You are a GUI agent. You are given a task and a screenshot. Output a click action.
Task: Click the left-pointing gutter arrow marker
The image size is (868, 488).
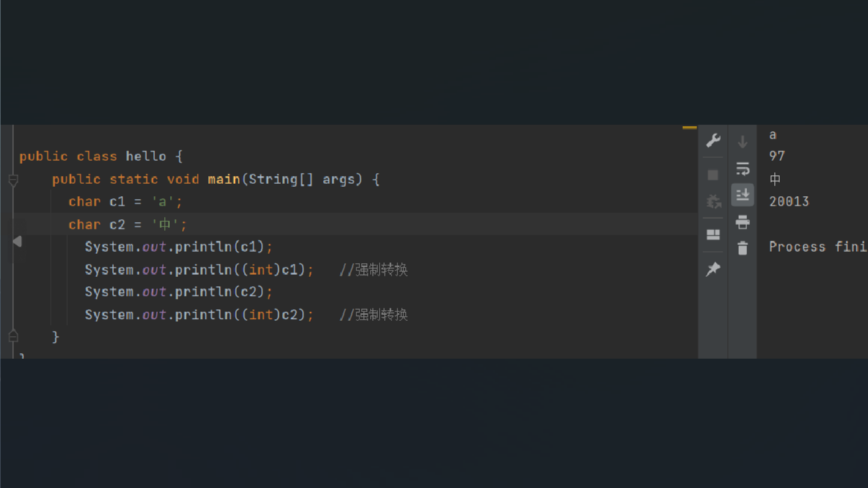coord(17,241)
